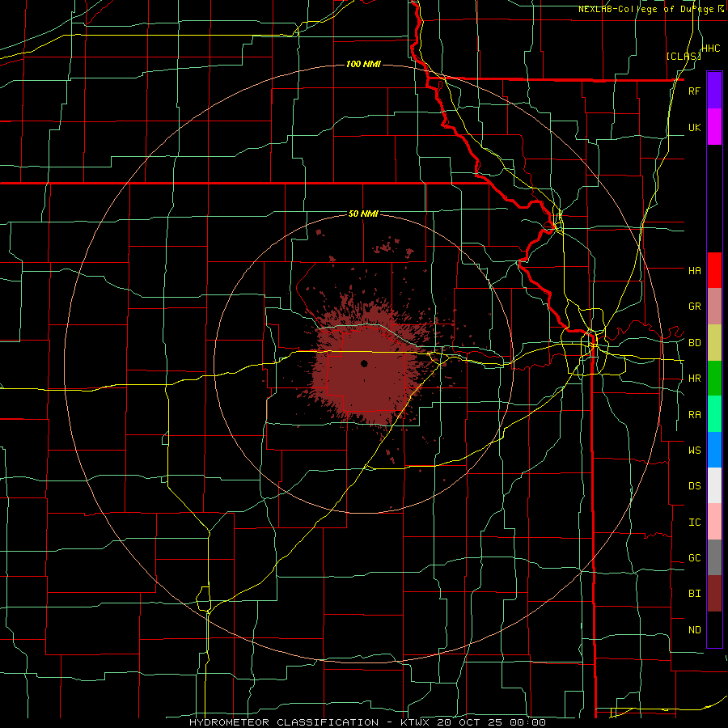Click the DS white legend swatch

(714, 485)
